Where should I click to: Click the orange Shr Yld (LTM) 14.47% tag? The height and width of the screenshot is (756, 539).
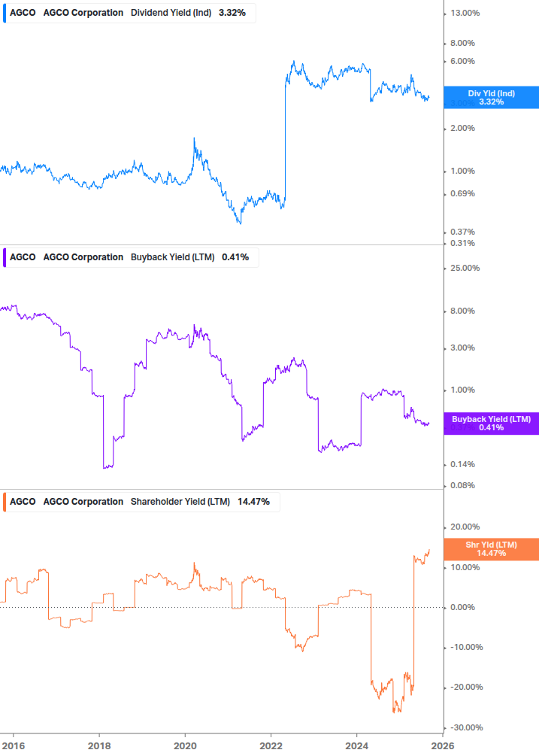click(491, 549)
